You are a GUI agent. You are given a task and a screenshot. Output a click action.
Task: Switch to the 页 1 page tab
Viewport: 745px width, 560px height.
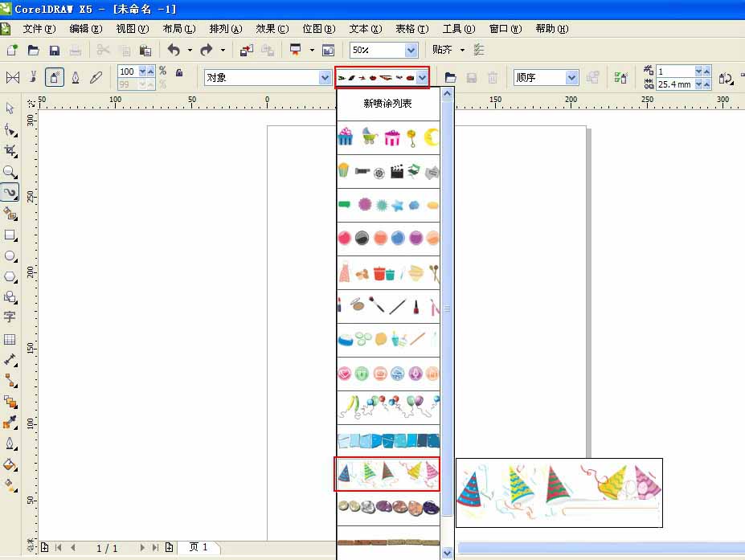(x=199, y=547)
